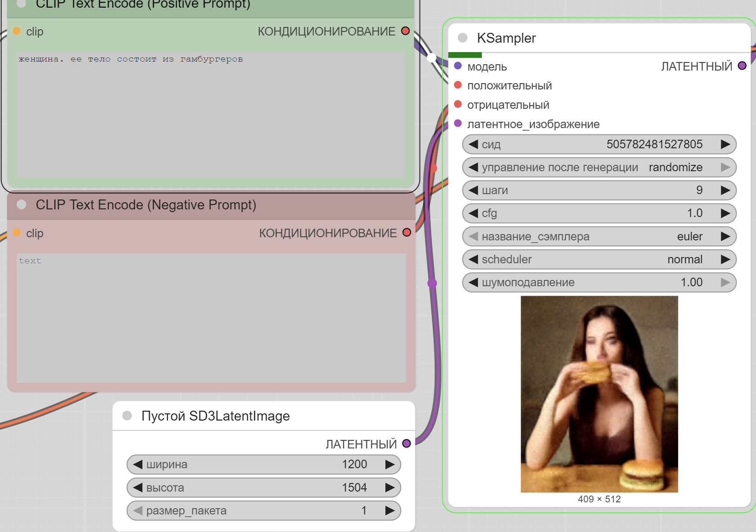This screenshot has height=532, width=756.
Task: Click the purple dot on the latent link
Action: 432,283
